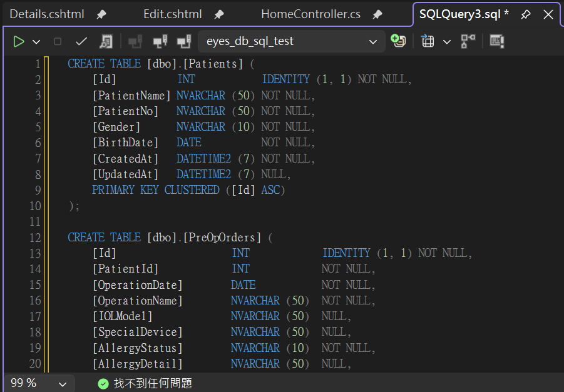Toggle SQLCMD mode icon
The width and height of the screenshot is (564, 392).
tap(497, 41)
